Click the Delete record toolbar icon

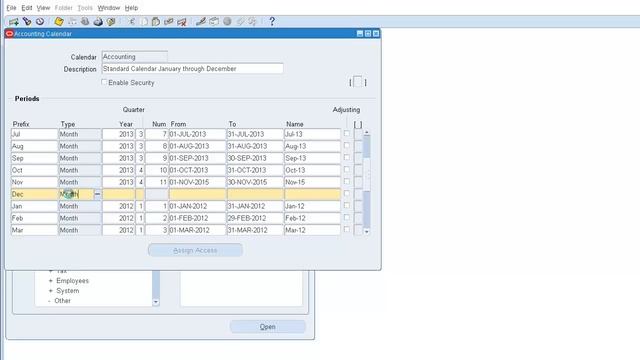182,22
